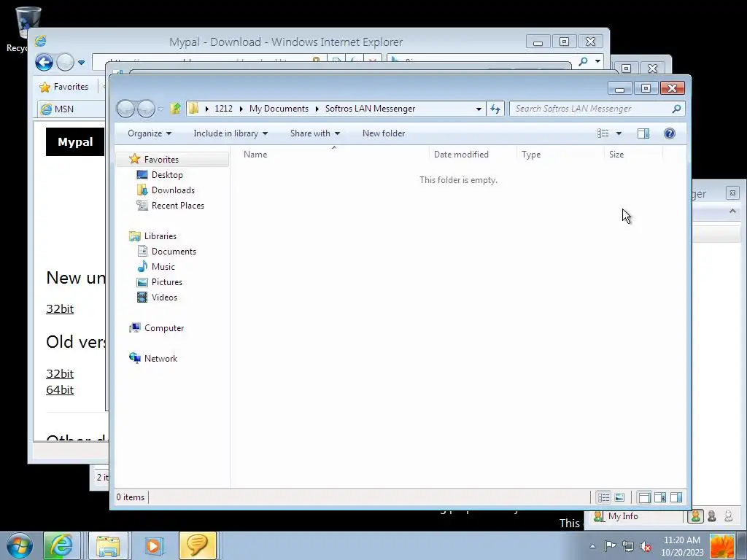
Task: Open the Include in library dropdown
Action: (x=230, y=133)
